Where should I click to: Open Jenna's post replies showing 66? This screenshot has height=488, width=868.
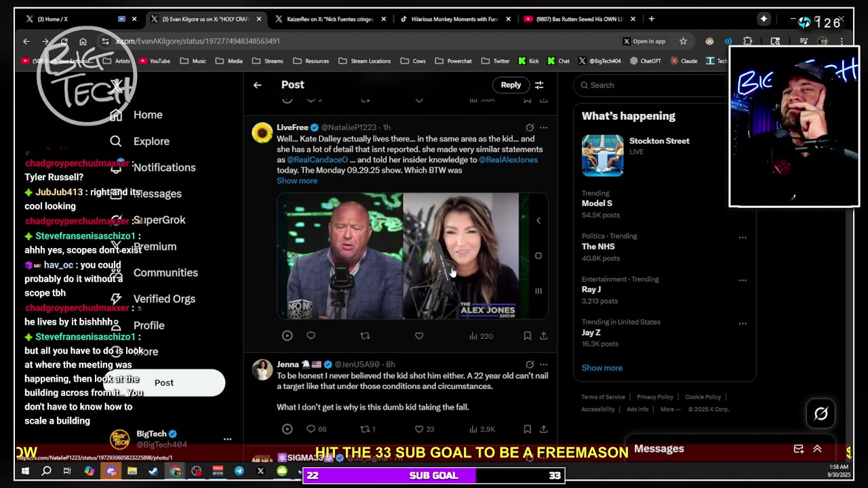tap(316, 429)
